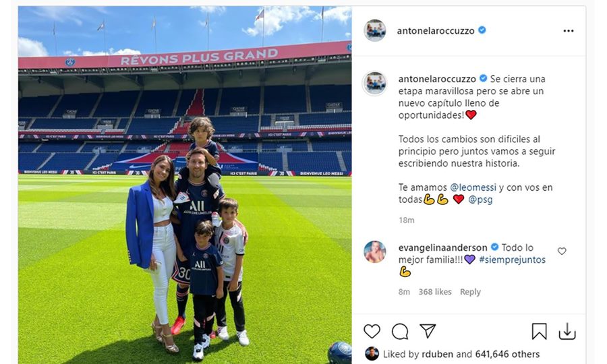
Task: Download the post using the download arrow icon
Action: pyautogui.click(x=567, y=331)
